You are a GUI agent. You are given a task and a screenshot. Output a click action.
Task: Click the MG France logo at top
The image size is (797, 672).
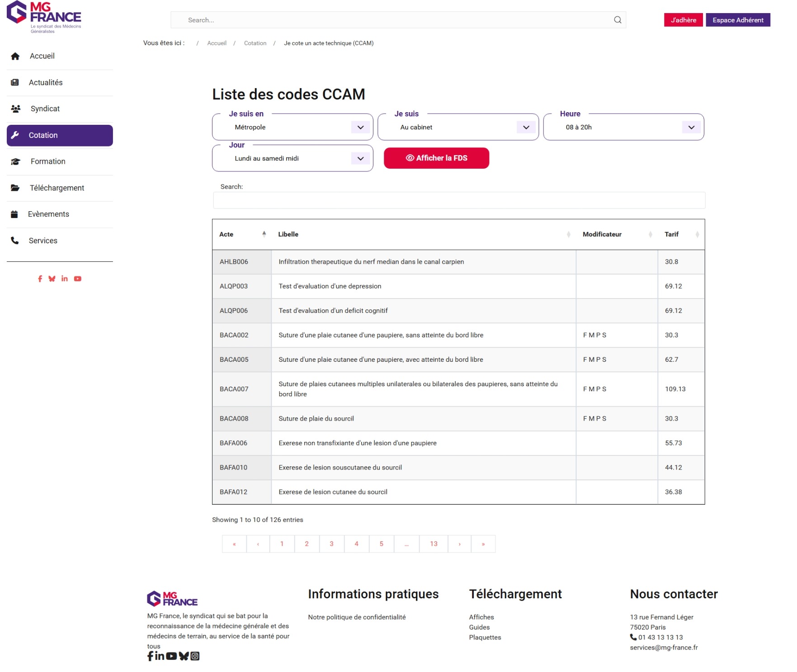point(44,17)
